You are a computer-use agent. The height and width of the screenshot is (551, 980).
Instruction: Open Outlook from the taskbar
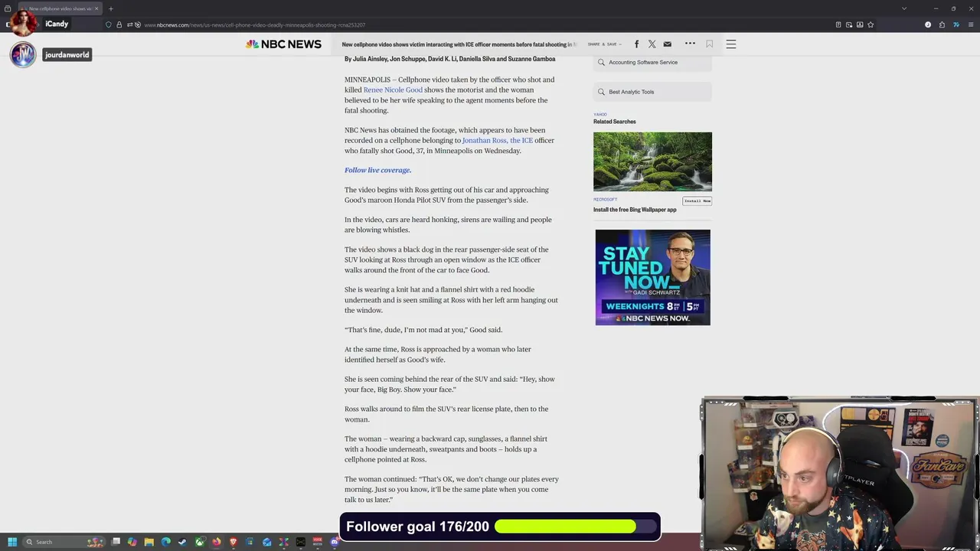pyautogui.click(x=266, y=542)
